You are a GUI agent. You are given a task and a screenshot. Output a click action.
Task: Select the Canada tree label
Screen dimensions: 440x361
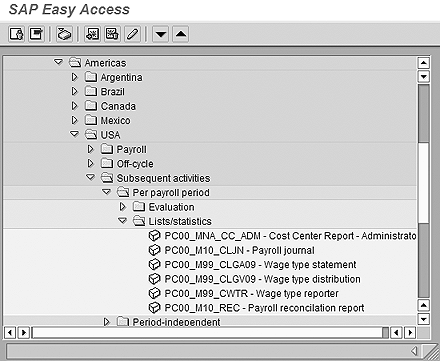coord(118,106)
